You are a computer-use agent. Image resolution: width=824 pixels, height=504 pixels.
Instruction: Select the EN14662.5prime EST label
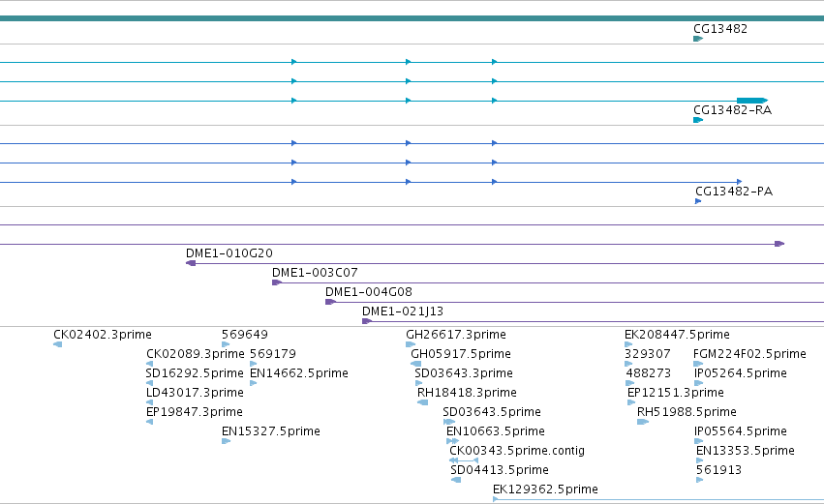pyautogui.click(x=299, y=373)
